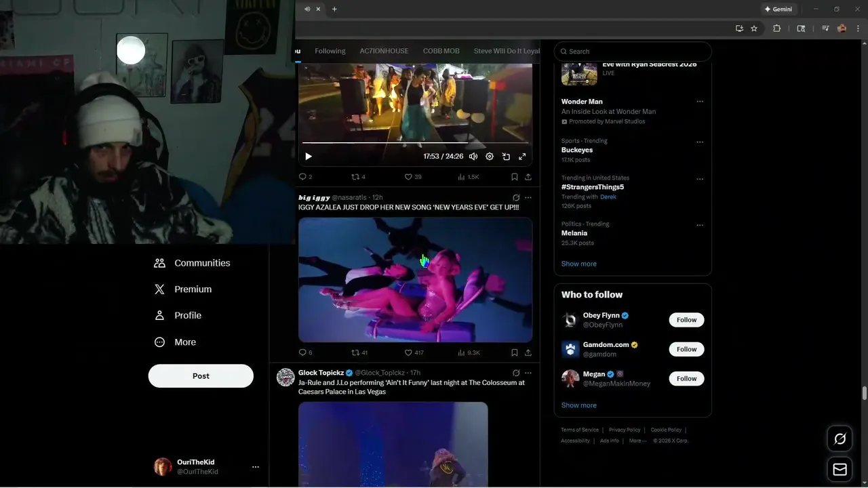Screen dimensions: 868x488
Task: Open a new Chrome tab with plus
Action: [x=334, y=9]
